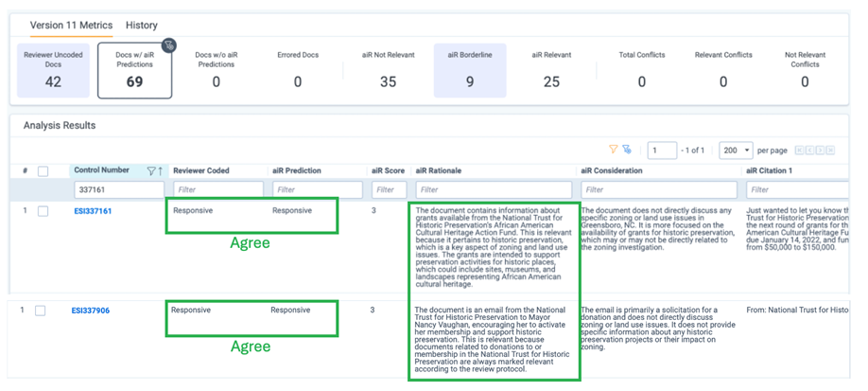Clear filter badge on Docs w/ aiR Predictions tile
The image size is (868, 391).
click(x=167, y=45)
